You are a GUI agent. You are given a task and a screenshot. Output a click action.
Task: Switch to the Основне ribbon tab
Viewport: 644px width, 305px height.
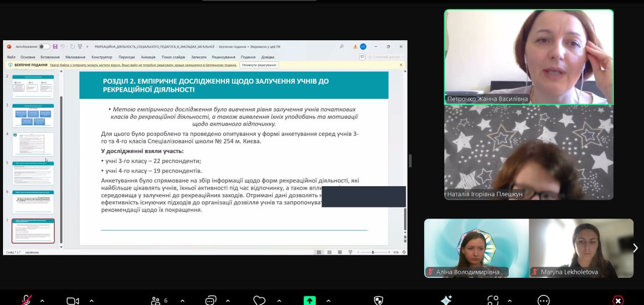[28, 57]
